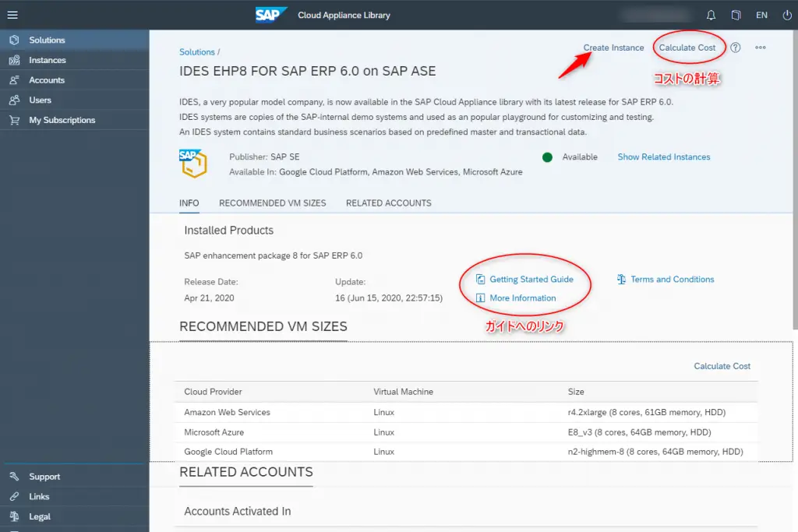Change language via EN selector

[x=761, y=16]
